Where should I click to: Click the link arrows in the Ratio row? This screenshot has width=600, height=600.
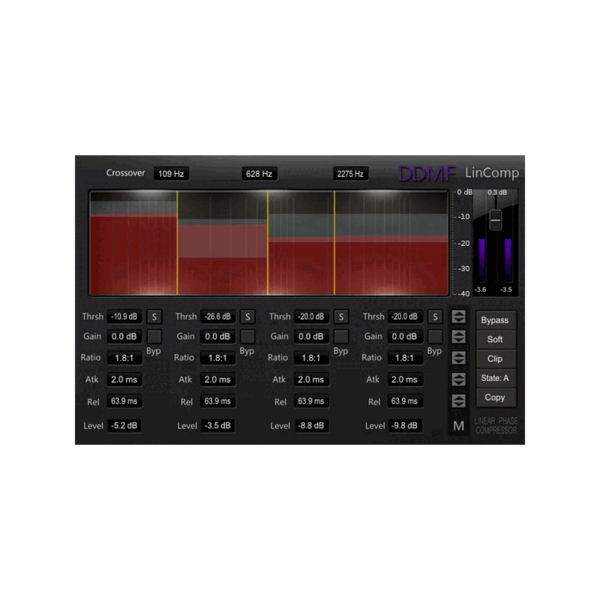458,358
